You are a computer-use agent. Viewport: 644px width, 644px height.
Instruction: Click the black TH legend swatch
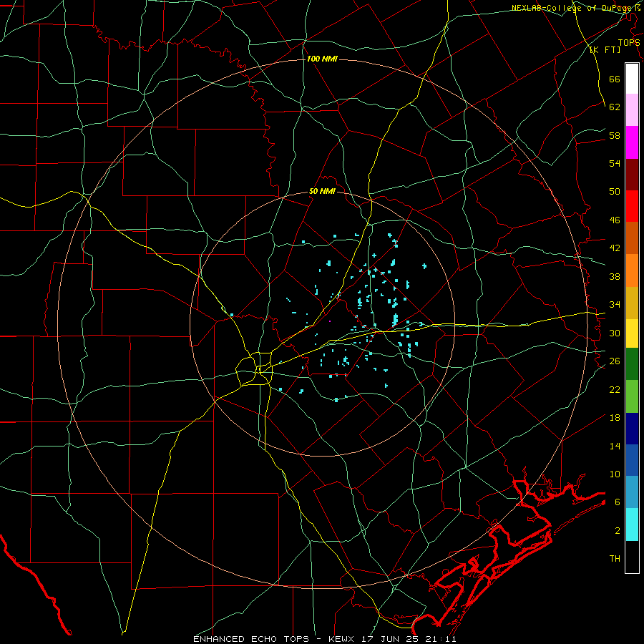632,557
